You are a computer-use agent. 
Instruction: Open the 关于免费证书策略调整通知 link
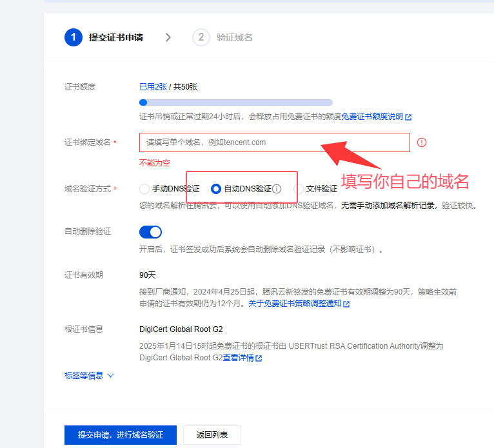pos(302,304)
